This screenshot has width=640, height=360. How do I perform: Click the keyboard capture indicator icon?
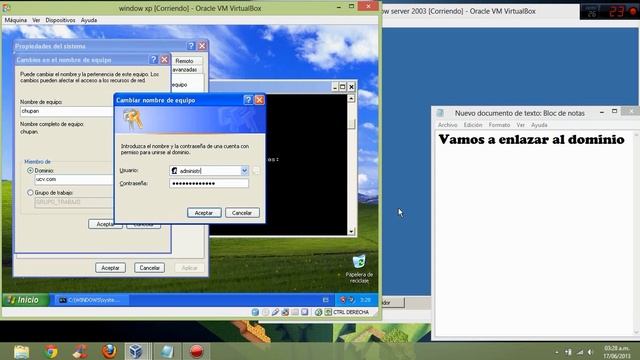coord(328,312)
